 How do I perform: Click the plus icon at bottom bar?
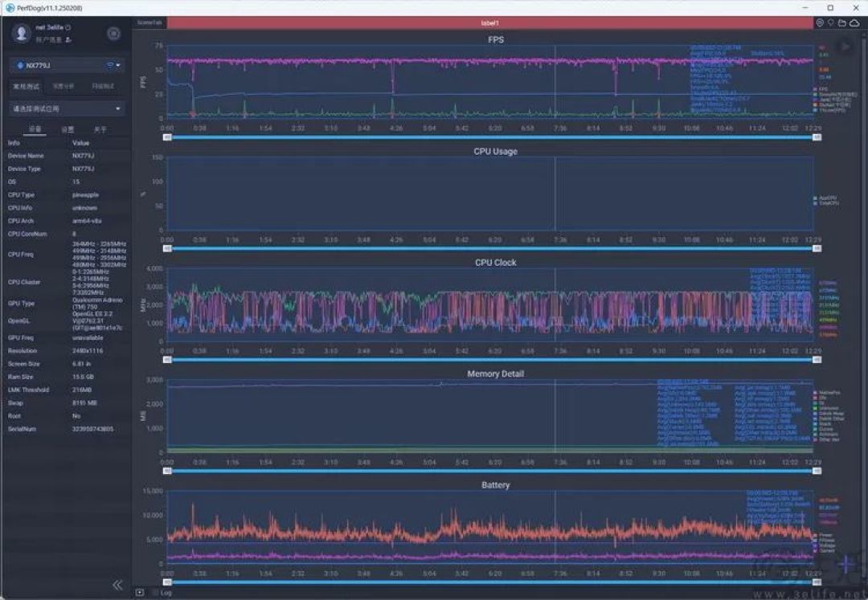pyautogui.click(x=140, y=593)
